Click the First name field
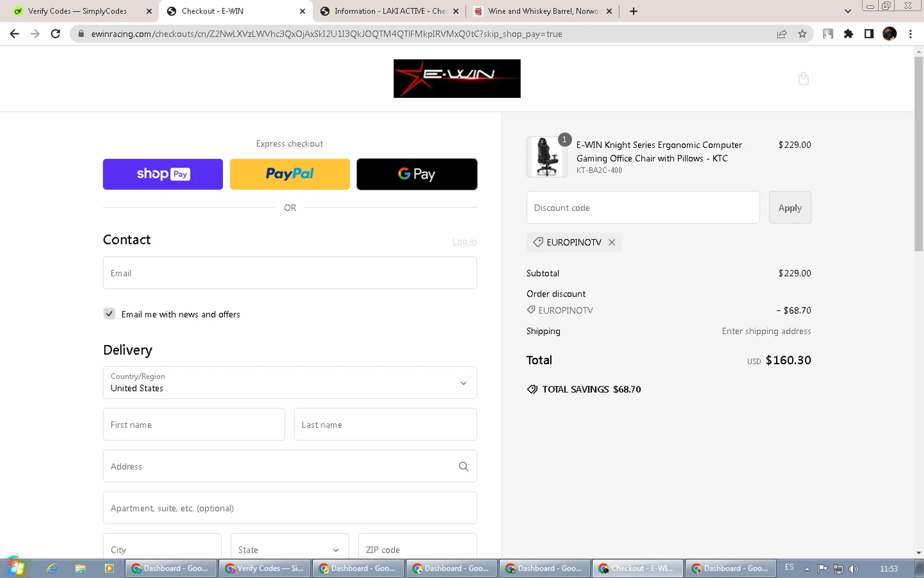The height and width of the screenshot is (578, 924). pos(194,425)
